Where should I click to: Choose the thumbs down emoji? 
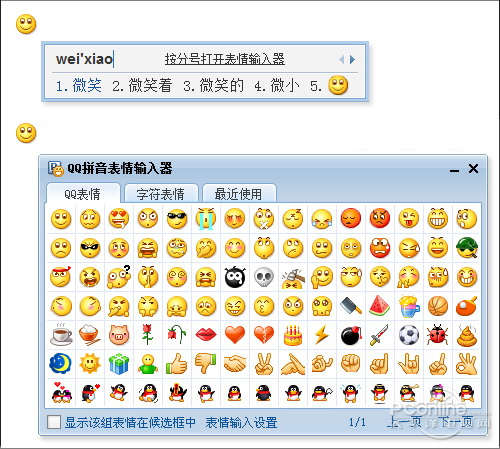pyautogui.click(x=206, y=364)
